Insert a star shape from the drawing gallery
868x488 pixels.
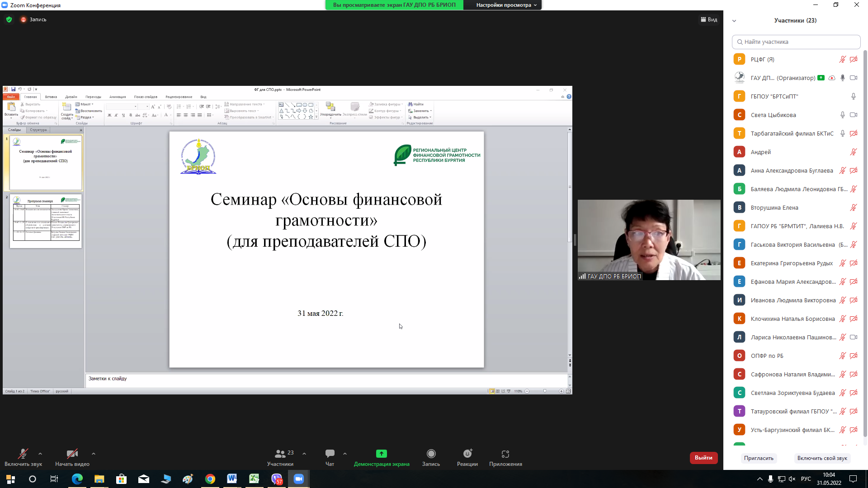click(311, 117)
